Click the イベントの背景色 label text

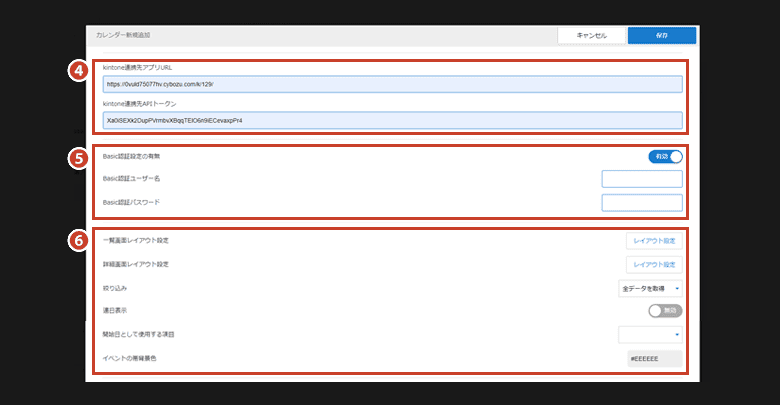tap(130, 358)
